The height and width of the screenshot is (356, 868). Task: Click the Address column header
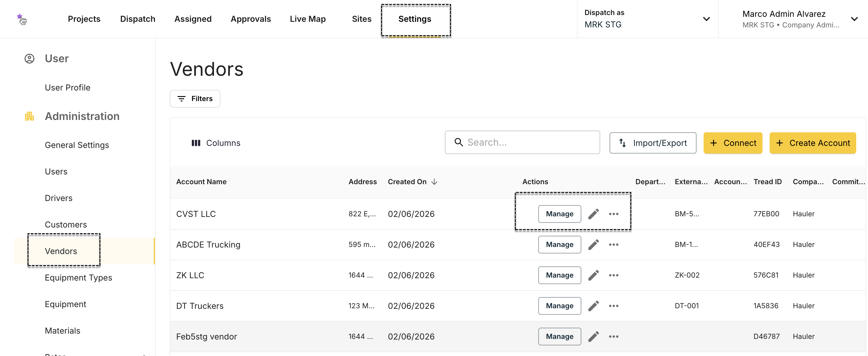[363, 182]
